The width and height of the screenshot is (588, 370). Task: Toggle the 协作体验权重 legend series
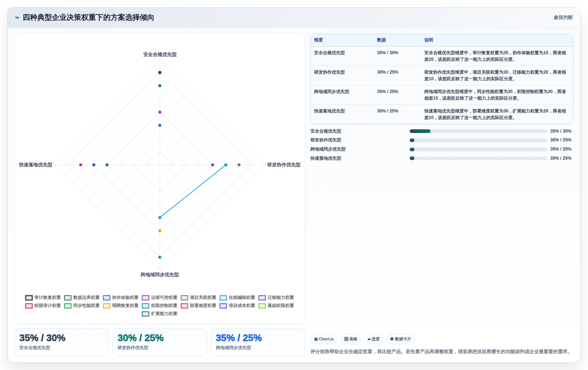click(121, 298)
